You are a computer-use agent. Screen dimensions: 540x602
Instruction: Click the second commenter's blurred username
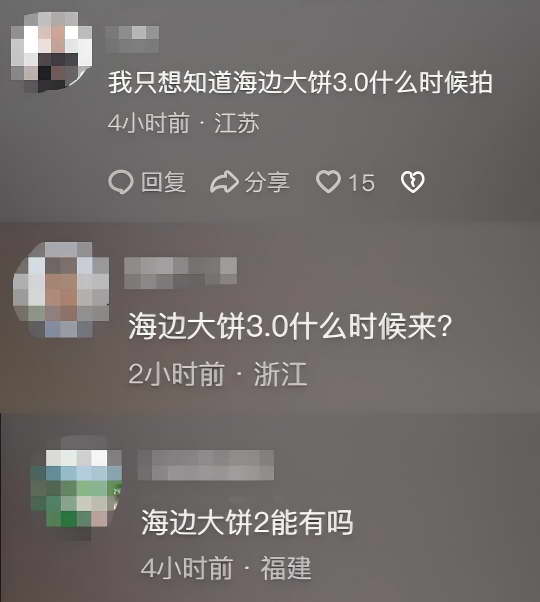180,273
